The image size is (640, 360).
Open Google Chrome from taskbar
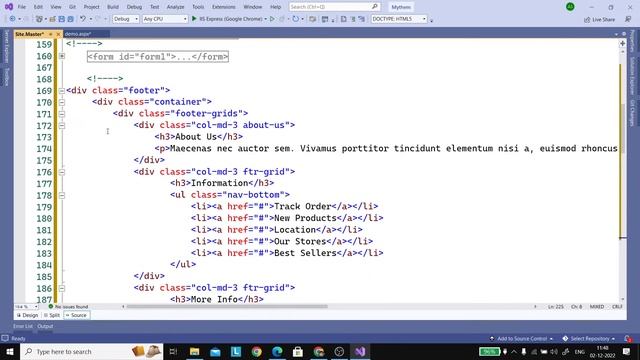point(256,351)
